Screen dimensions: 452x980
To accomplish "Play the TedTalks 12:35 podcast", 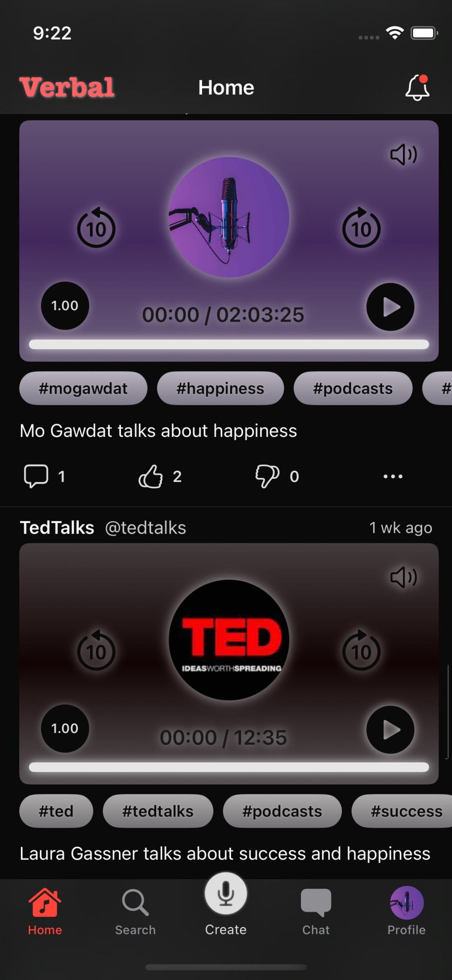I will point(390,730).
